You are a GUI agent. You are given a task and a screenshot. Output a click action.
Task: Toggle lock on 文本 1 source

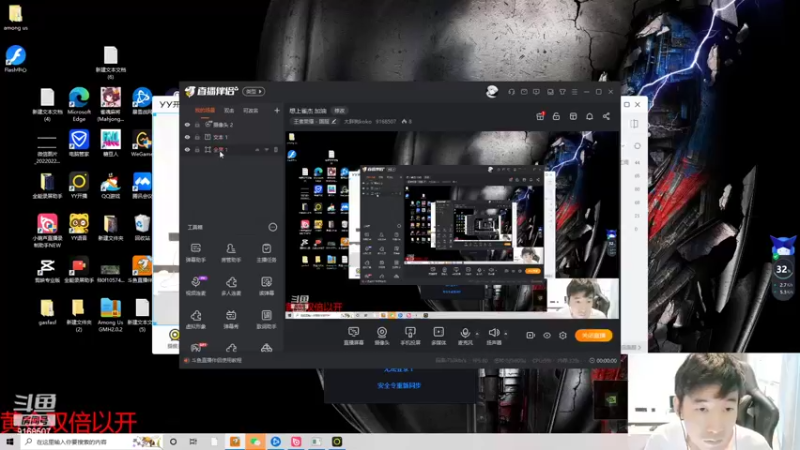[197, 137]
